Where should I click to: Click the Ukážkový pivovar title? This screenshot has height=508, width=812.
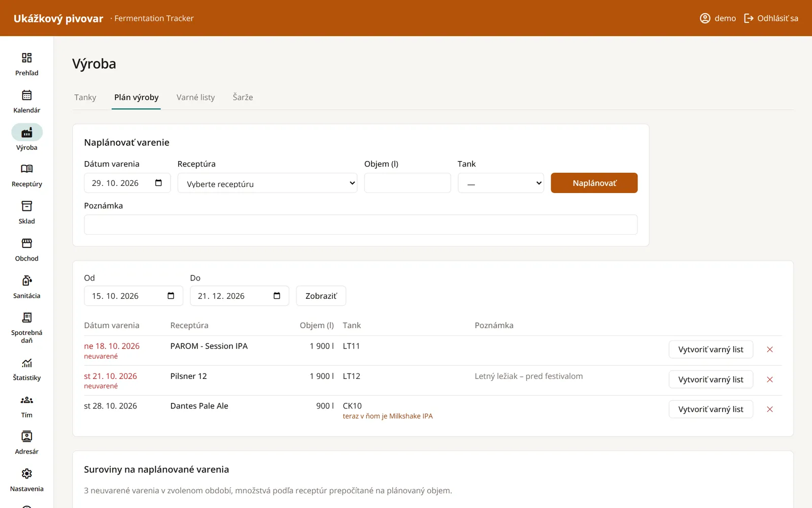[x=58, y=18]
